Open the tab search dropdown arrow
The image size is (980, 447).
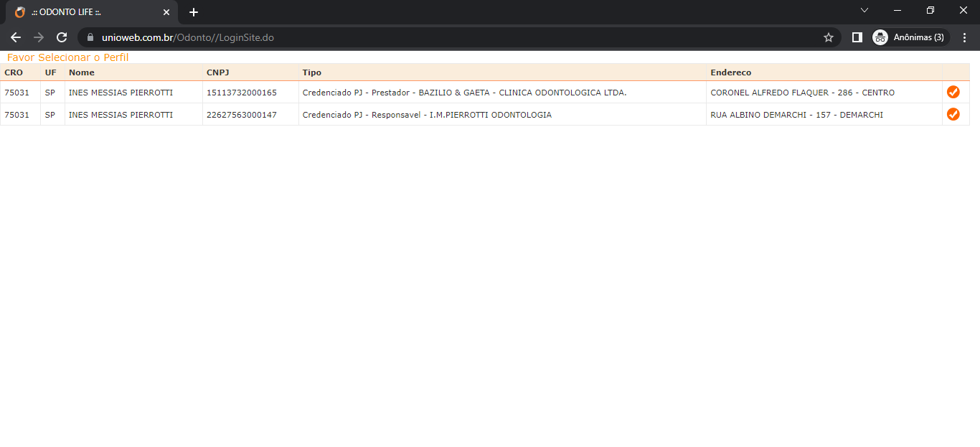[864, 10]
